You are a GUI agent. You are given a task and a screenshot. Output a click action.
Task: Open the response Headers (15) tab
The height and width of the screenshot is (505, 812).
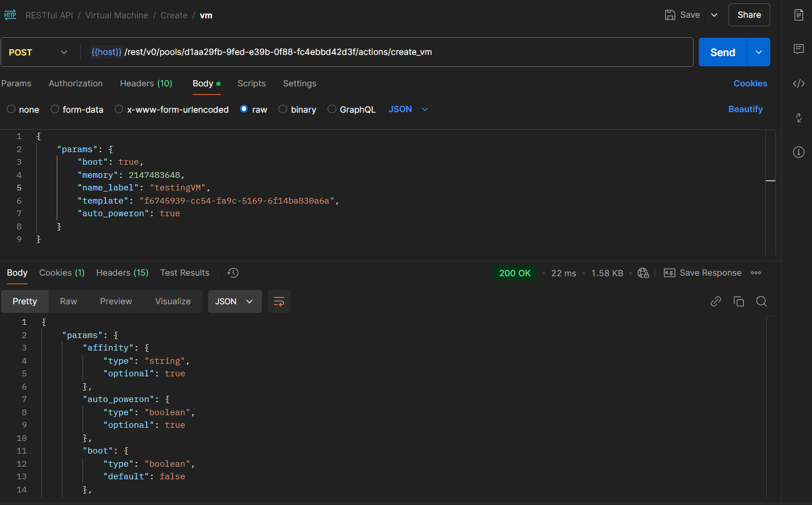(122, 273)
